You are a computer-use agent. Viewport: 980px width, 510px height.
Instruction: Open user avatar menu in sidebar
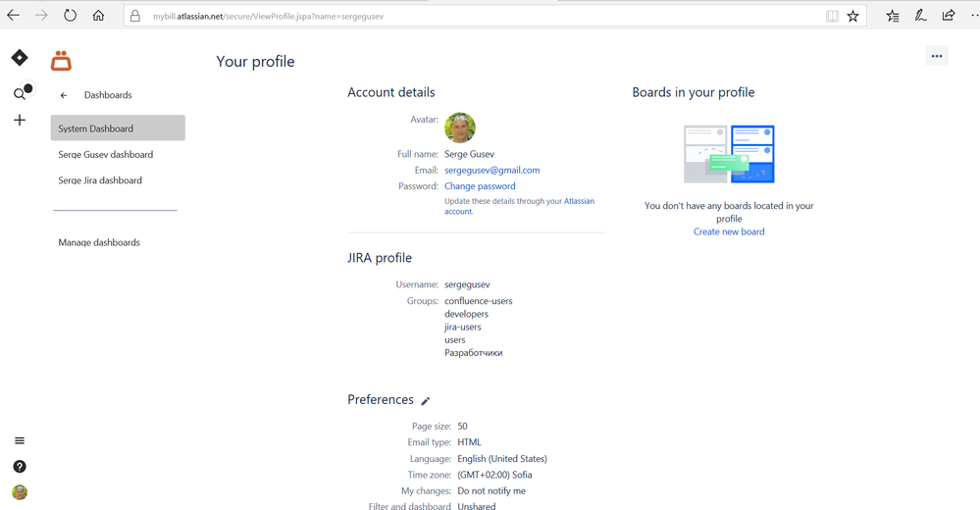(x=20, y=492)
